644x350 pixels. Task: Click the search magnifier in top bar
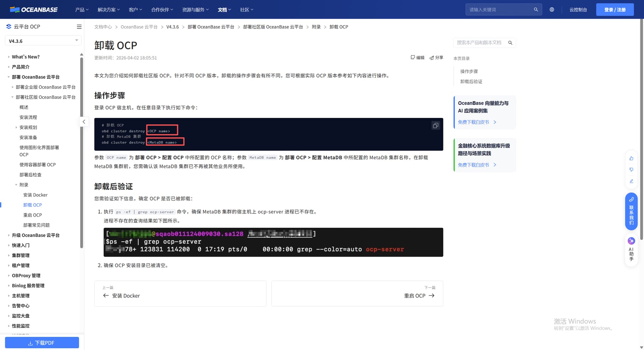pos(536,10)
